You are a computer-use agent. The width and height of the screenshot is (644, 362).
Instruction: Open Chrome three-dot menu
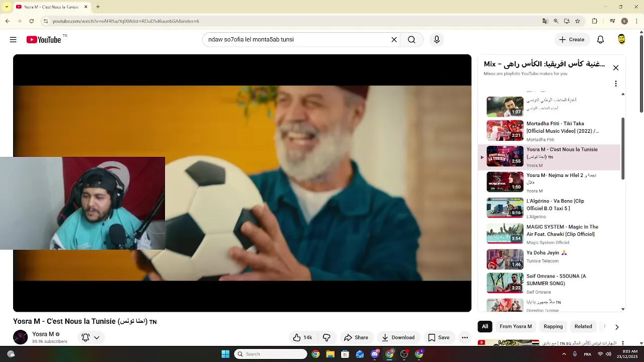[x=636, y=21]
